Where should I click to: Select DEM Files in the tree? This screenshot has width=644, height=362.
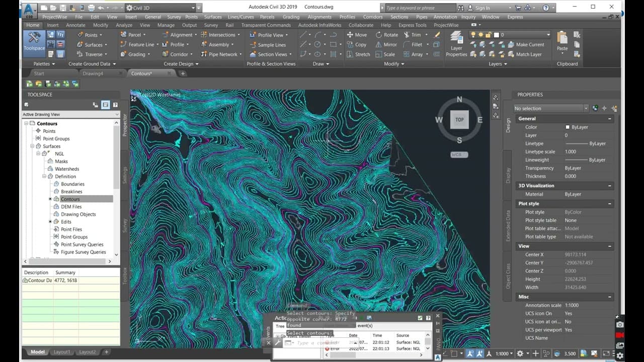(x=71, y=207)
